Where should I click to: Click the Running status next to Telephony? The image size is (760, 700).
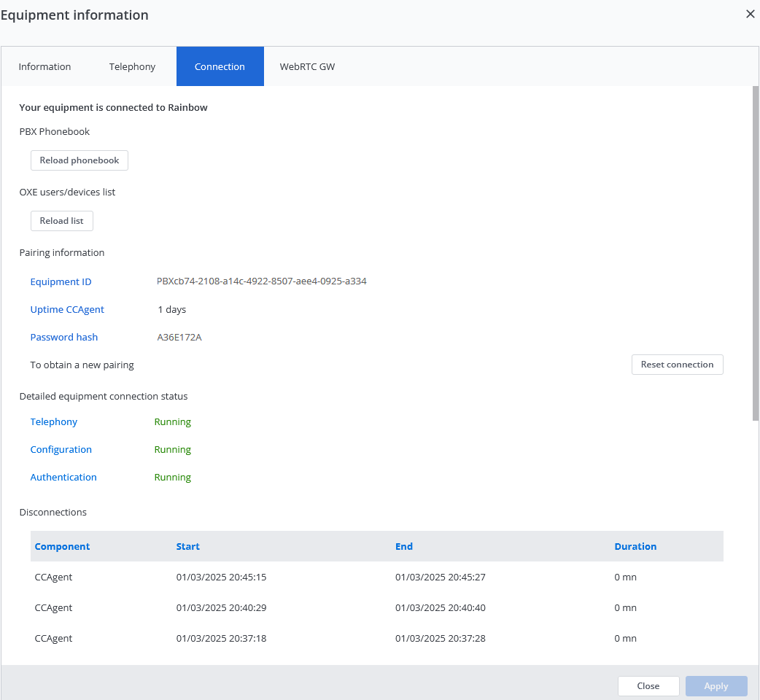173,422
